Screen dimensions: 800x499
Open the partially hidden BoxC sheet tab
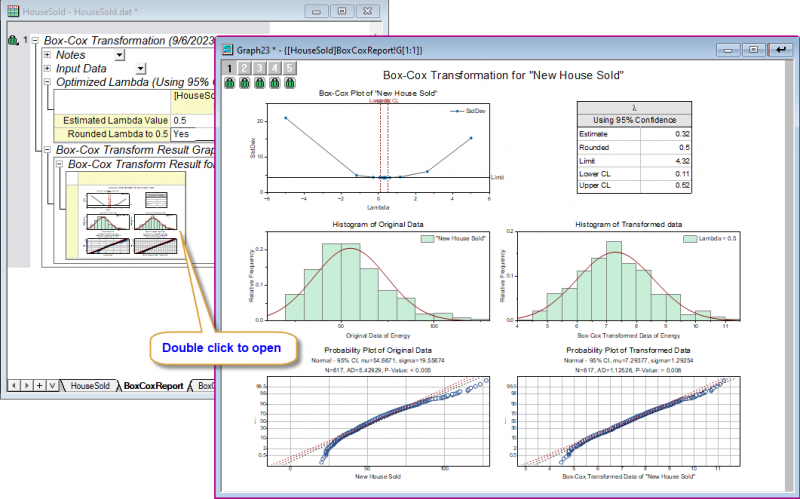[203, 386]
